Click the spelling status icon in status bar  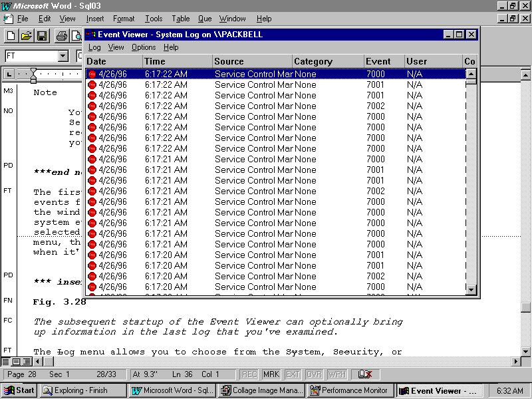364,374
